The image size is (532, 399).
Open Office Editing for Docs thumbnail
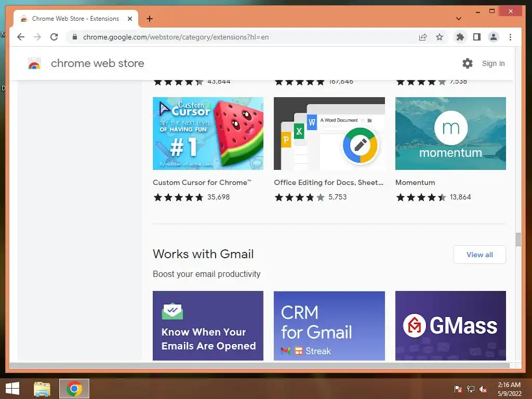pyautogui.click(x=329, y=134)
